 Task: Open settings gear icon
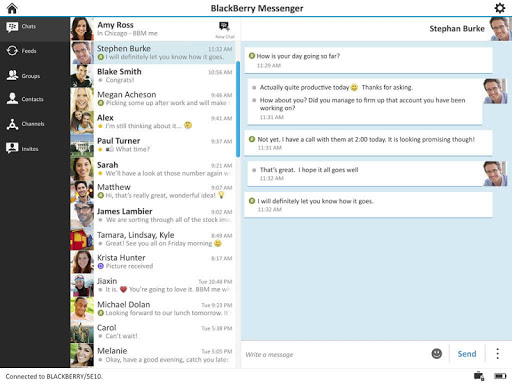pyautogui.click(x=499, y=8)
